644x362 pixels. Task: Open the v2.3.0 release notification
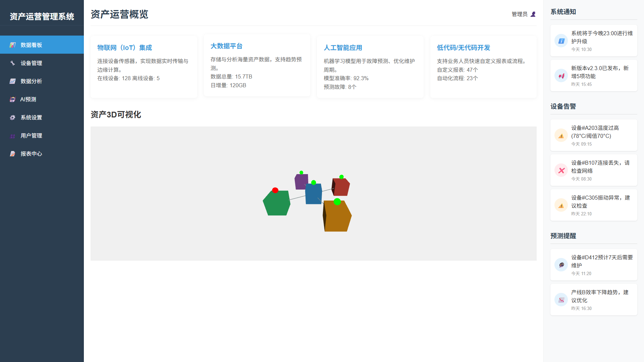point(593,75)
